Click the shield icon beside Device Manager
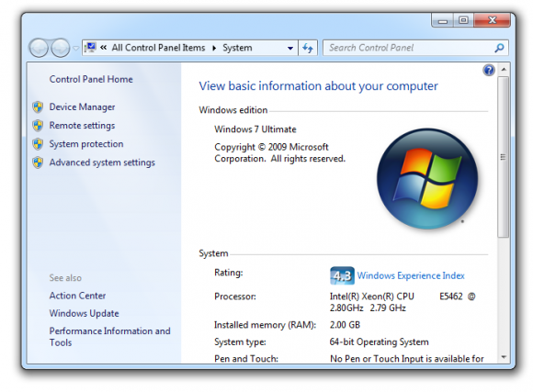 pos(38,107)
